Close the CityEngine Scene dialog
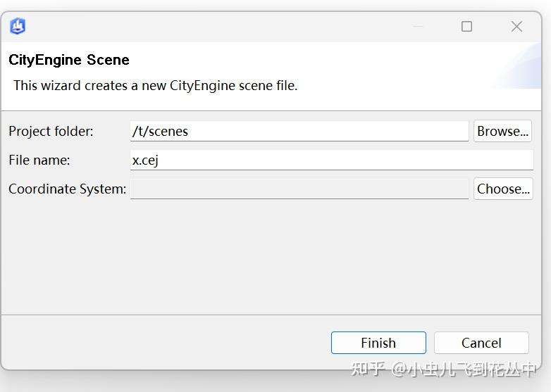This screenshot has height=392, width=551. [516, 26]
